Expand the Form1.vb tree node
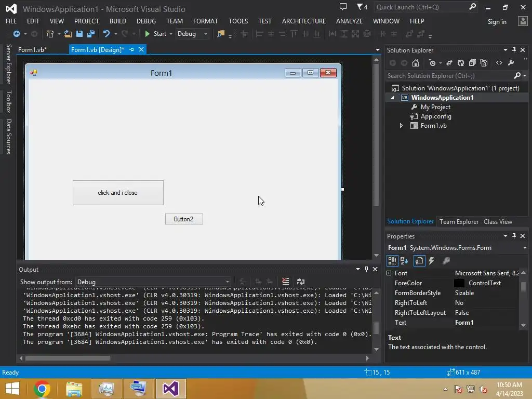The image size is (532, 399). (402, 126)
